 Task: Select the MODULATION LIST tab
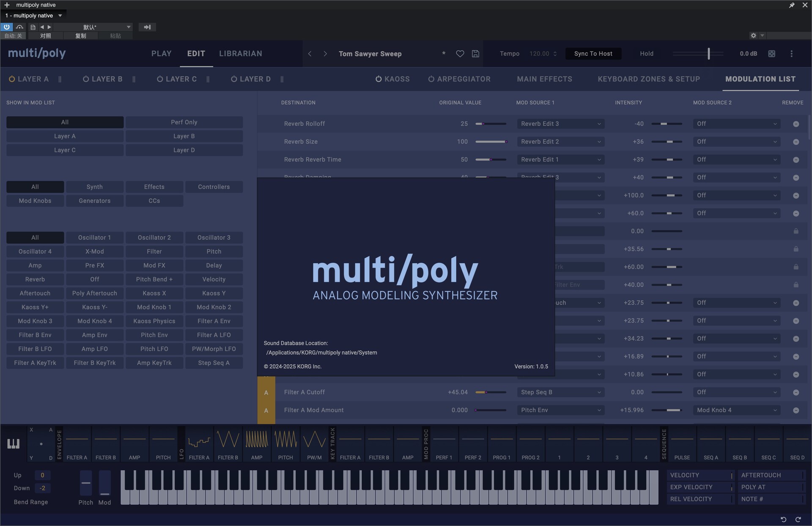[x=760, y=79]
